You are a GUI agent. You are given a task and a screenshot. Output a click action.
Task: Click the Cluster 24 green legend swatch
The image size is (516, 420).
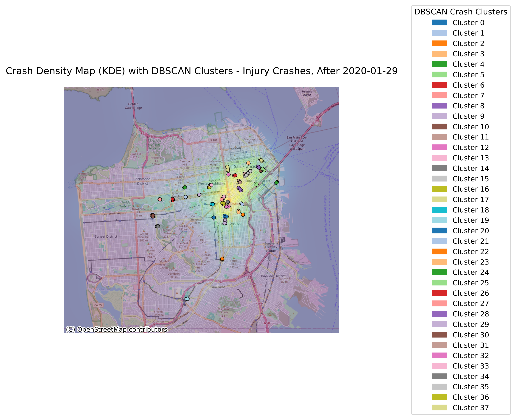point(439,272)
